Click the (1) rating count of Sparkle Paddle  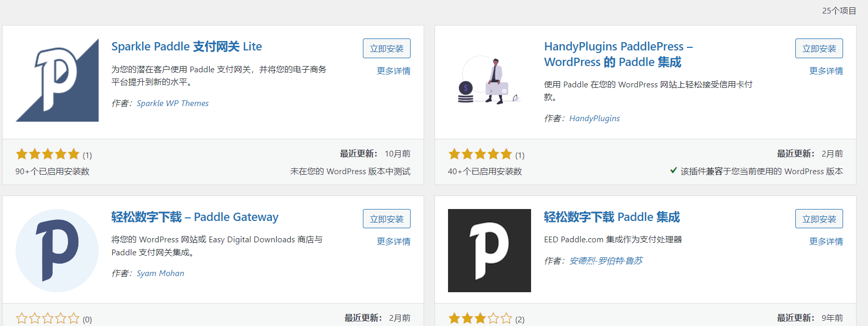tap(87, 155)
